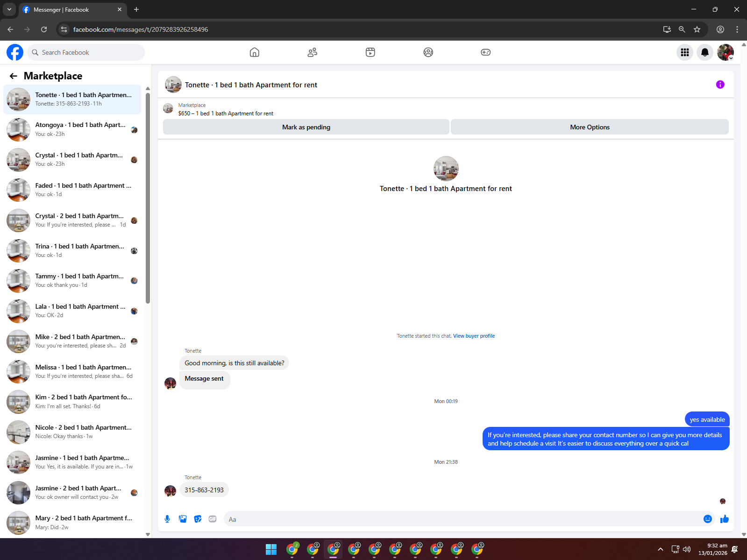Image resolution: width=747 pixels, height=560 pixels.
Task: Click the Aa message input field
Action: pos(462,519)
